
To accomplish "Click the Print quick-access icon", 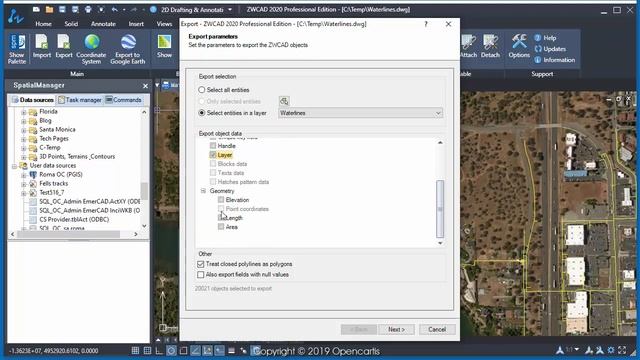I will pyautogui.click(x=88, y=9).
